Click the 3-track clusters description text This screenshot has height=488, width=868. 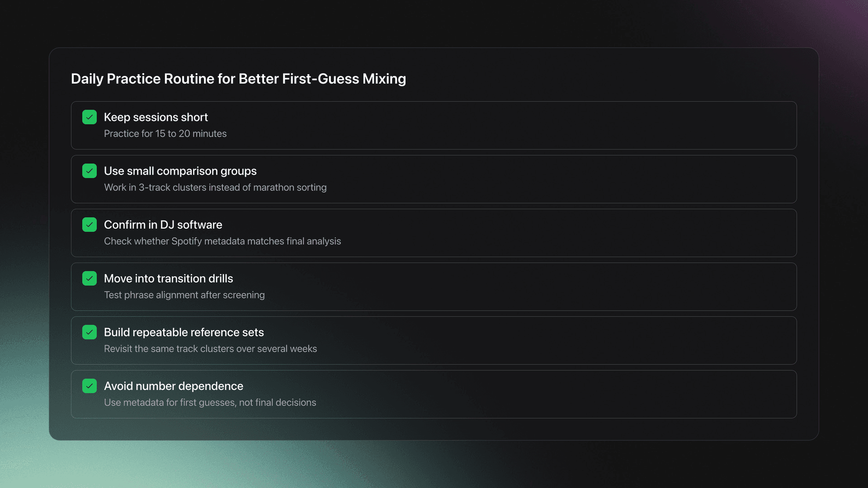[x=215, y=188]
